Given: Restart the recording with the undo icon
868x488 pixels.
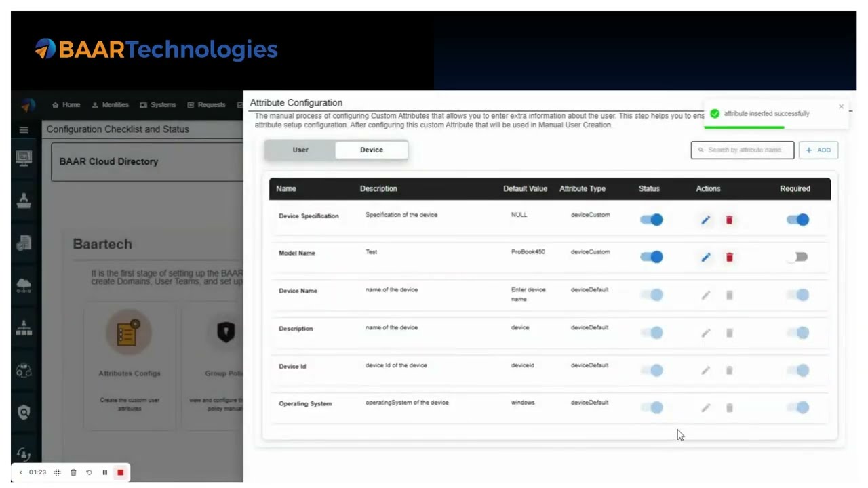Looking at the screenshot, I should tap(89, 472).
